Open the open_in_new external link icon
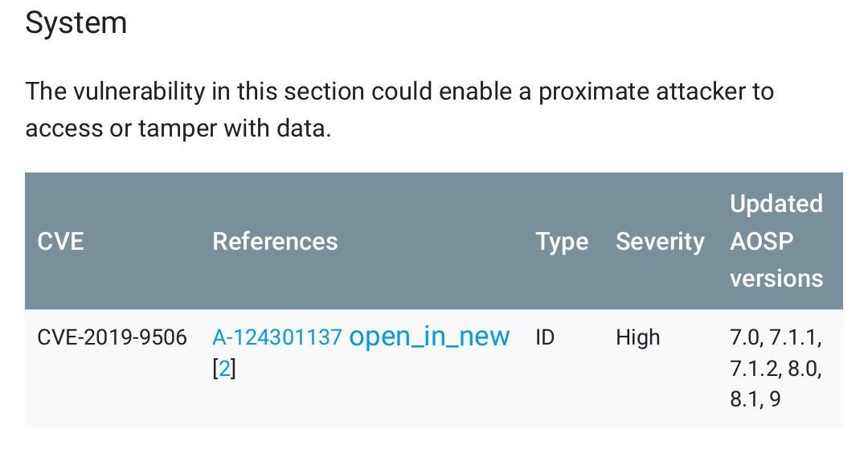The width and height of the screenshot is (868, 453). [x=429, y=337]
